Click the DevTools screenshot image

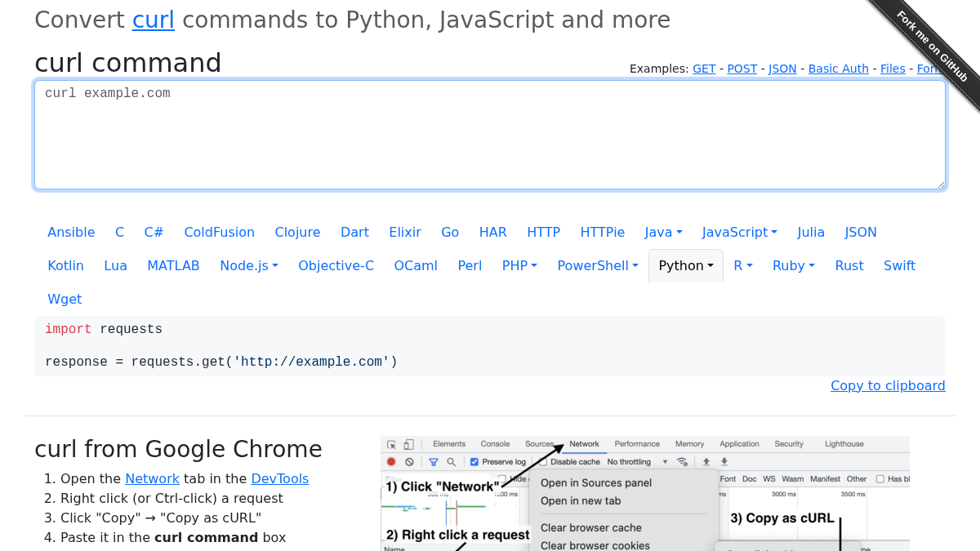point(645,493)
